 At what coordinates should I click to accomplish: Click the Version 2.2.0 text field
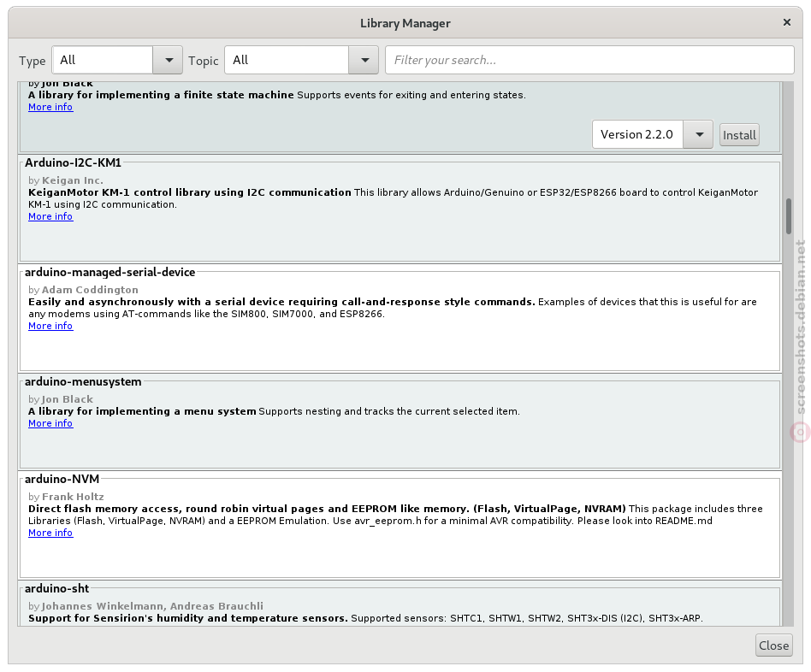(637, 134)
